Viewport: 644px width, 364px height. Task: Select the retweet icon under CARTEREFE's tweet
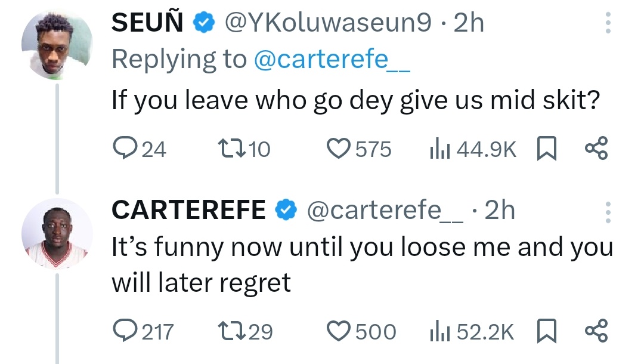233,331
